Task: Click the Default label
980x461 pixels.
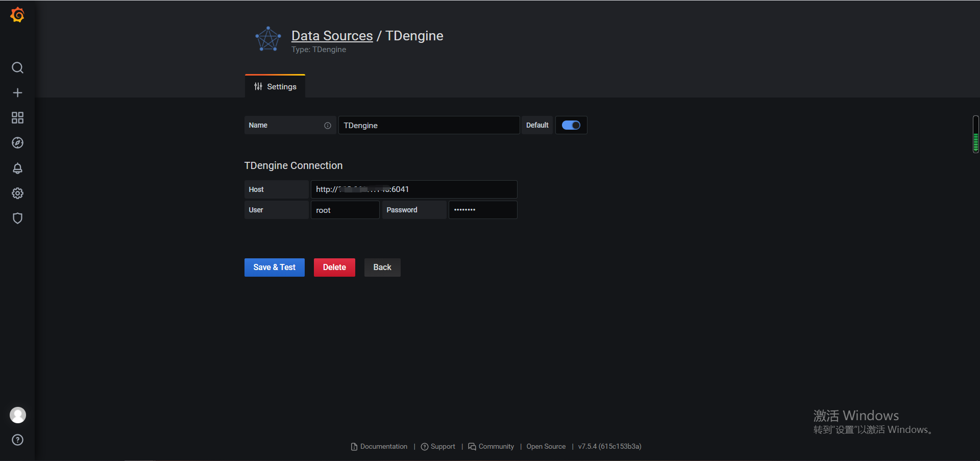Action: pyautogui.click(x=537, y=125)
